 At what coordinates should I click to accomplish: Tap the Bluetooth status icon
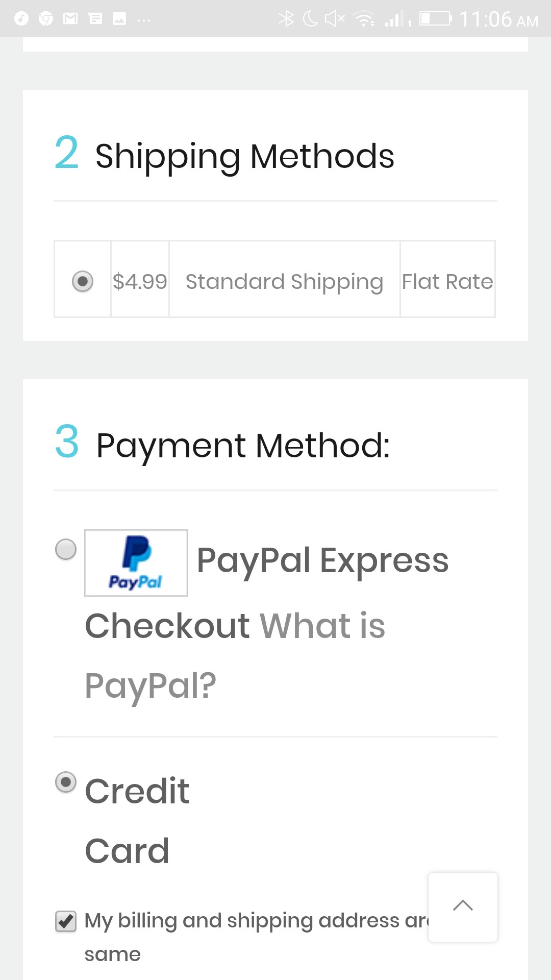pyautogui.click(x=286, y=19)
